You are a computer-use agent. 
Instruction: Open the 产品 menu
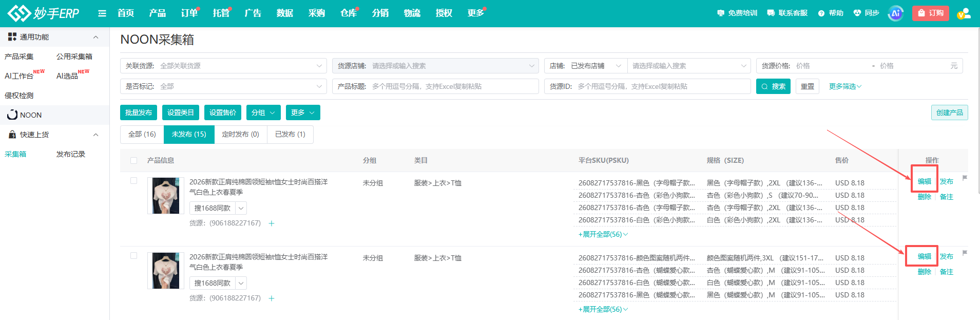coord(158,13)
